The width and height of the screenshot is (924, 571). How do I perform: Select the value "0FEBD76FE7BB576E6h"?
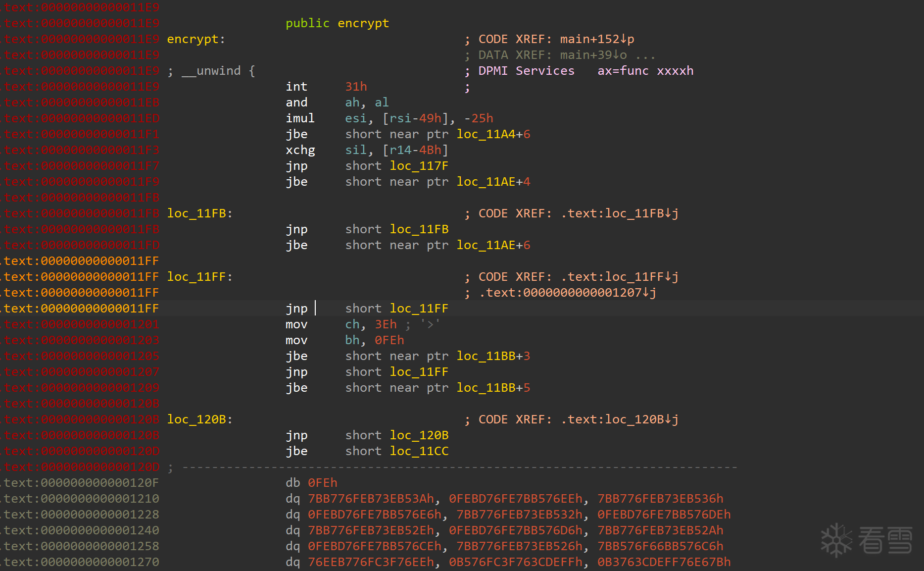click(x=375, y=515)
